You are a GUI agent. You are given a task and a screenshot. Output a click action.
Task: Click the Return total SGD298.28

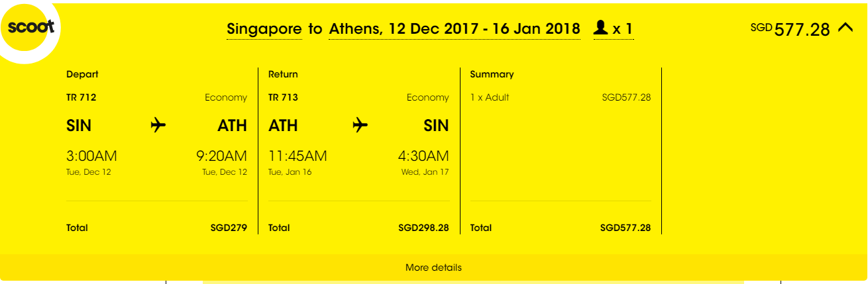(423, 228)
